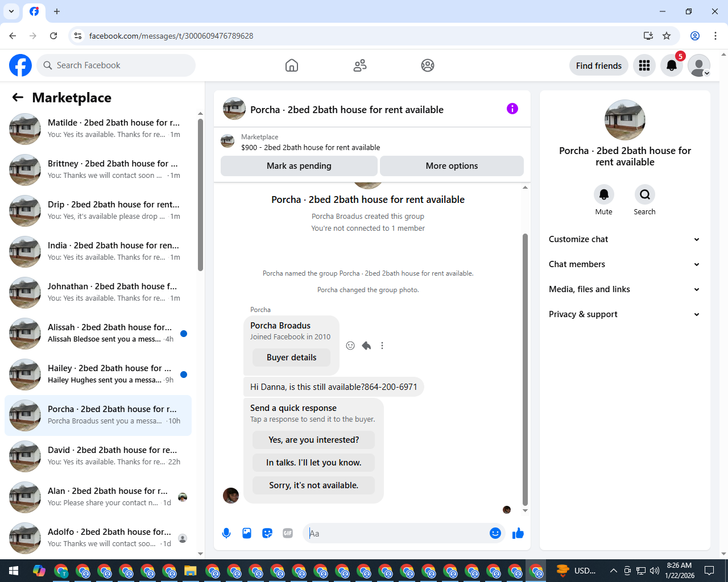Open emoji picker in message box
Viewport: 728px width, 582px height.
pyautogui.click(x=495, y=533)
